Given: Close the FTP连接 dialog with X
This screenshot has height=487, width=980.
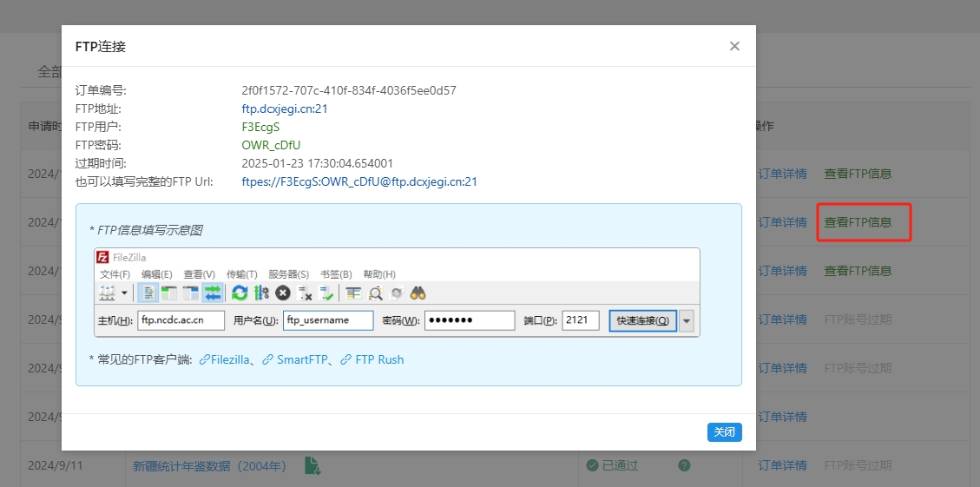Looking at the screenshot, I should click(x=734, y=46).
